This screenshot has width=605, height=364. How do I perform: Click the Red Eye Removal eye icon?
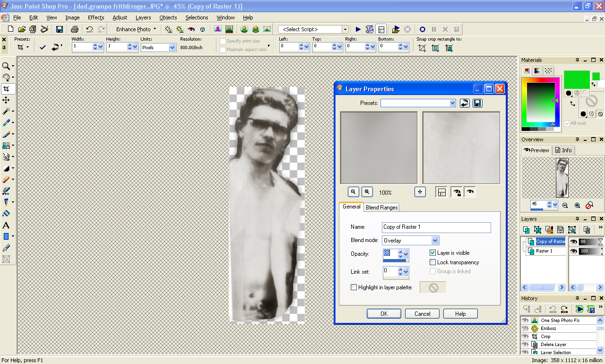coord(191,29)
